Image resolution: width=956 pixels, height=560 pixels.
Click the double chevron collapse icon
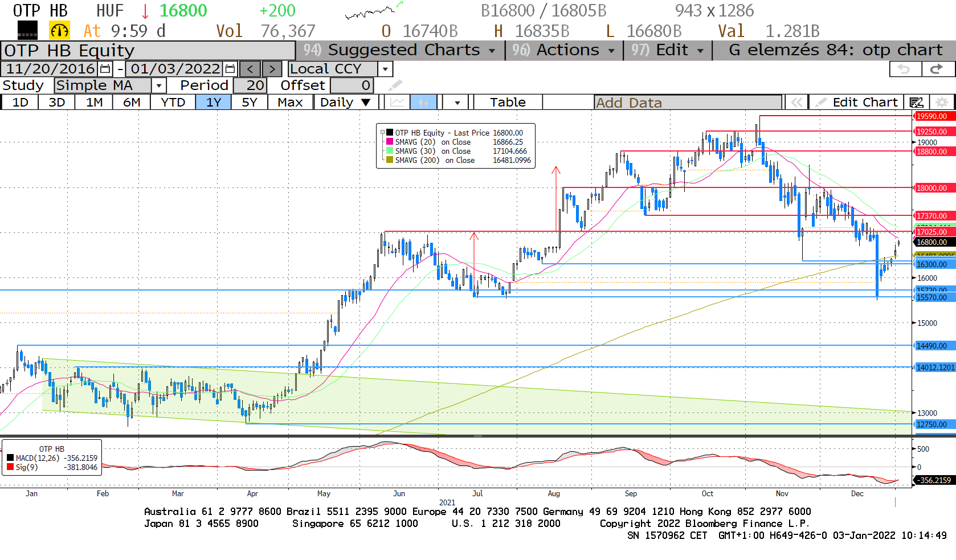click(796, 103)
